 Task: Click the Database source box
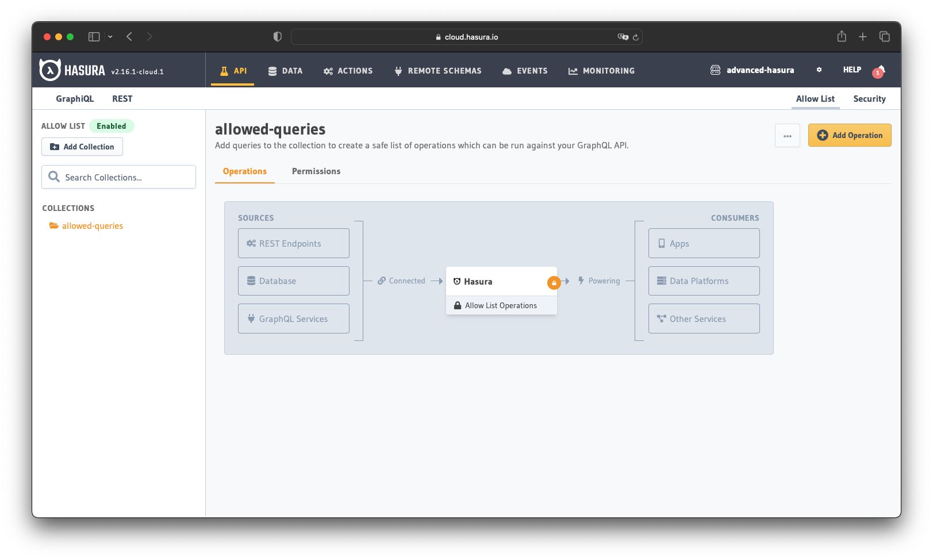pyautogui.click(x=294, y=281)
